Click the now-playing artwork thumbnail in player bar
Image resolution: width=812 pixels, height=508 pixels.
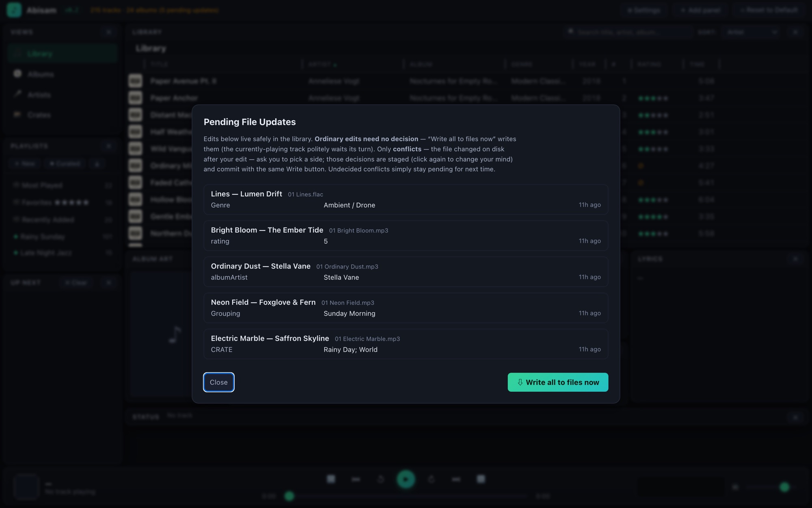click(x=26, y=486)
